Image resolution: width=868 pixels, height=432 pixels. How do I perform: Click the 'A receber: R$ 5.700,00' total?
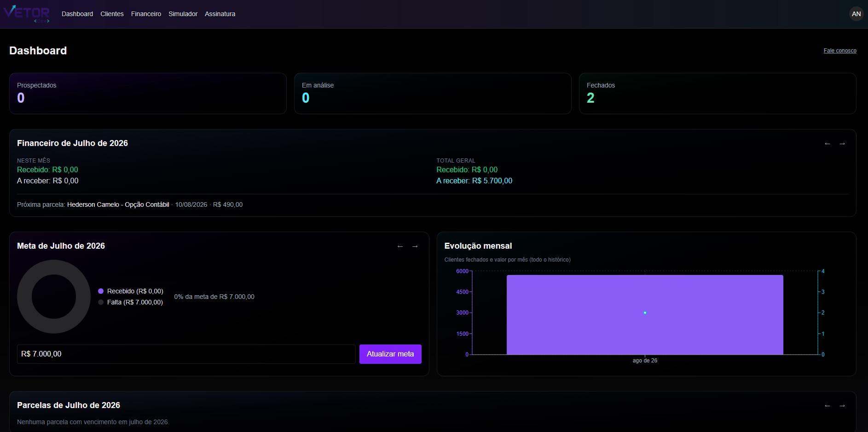(474, 181)
